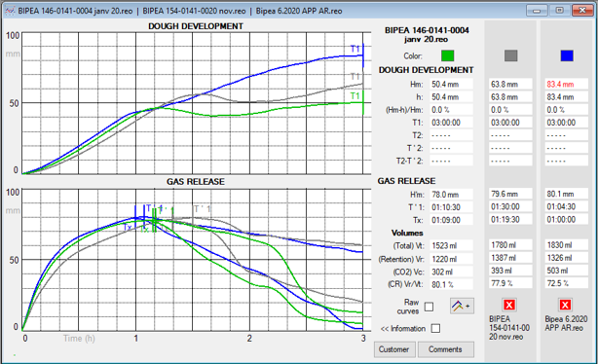
Task: Click the T'1 value 01:04:30
Action: click(x=566, y=206)
